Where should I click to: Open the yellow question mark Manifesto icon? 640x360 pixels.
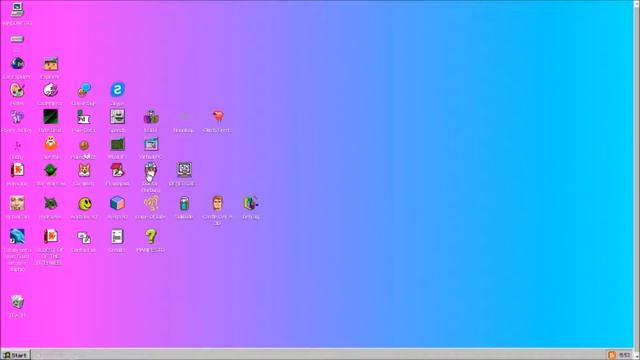pyautogui.click(x=151, y=237)
